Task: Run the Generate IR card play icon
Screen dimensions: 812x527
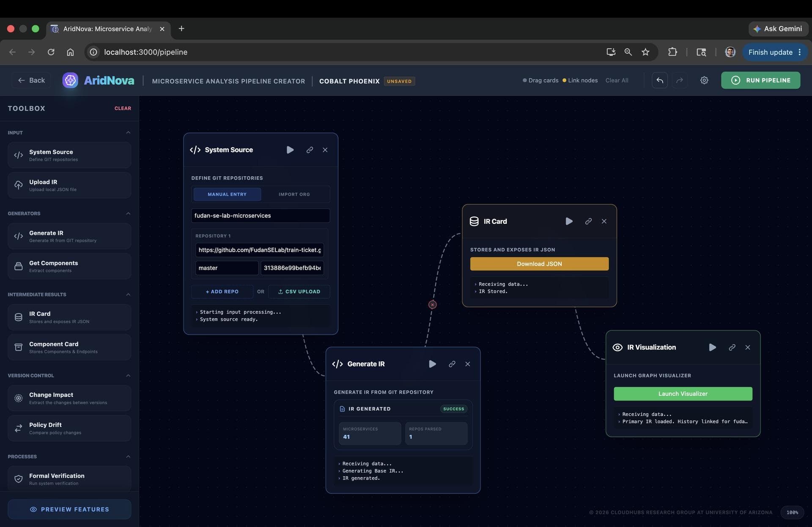Action: click(432, 364)
